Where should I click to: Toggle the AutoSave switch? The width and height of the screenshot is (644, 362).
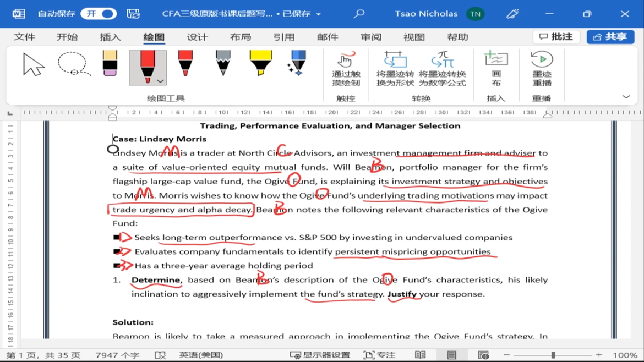tap(99, 14)
